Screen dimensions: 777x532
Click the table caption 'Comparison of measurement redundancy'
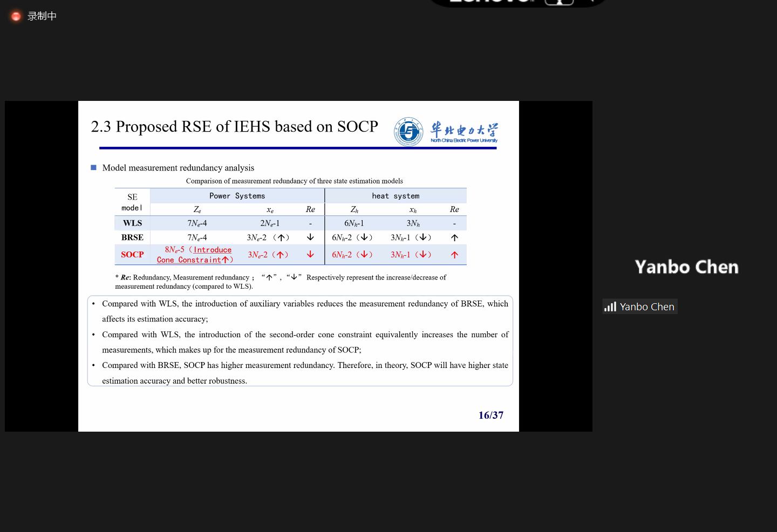[294, 181]
